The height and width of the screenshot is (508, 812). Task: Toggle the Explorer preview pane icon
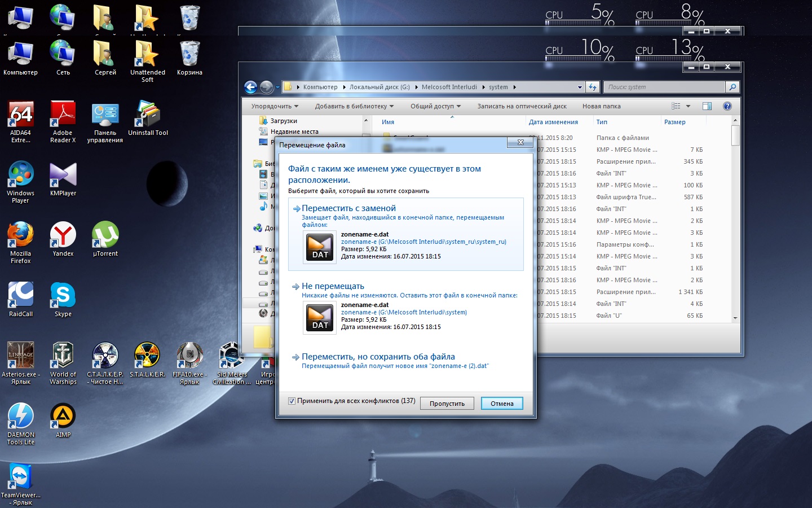point(707,106)
